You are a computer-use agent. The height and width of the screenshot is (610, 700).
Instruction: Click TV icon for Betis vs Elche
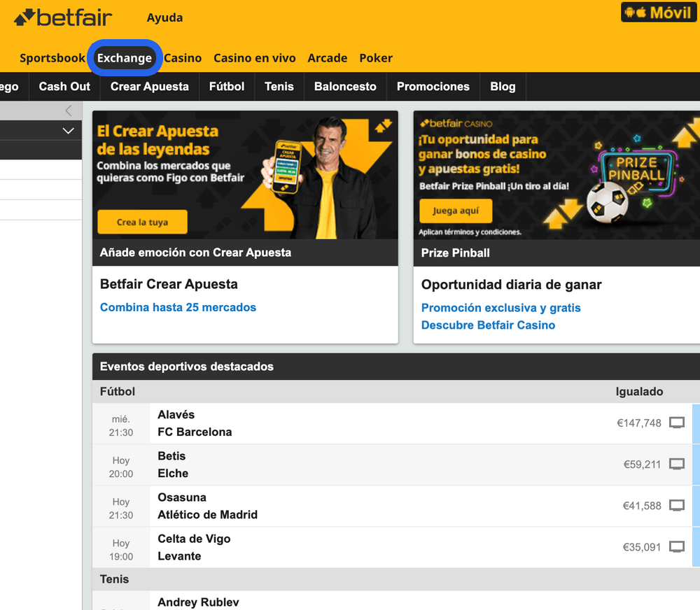coord(677,464)
